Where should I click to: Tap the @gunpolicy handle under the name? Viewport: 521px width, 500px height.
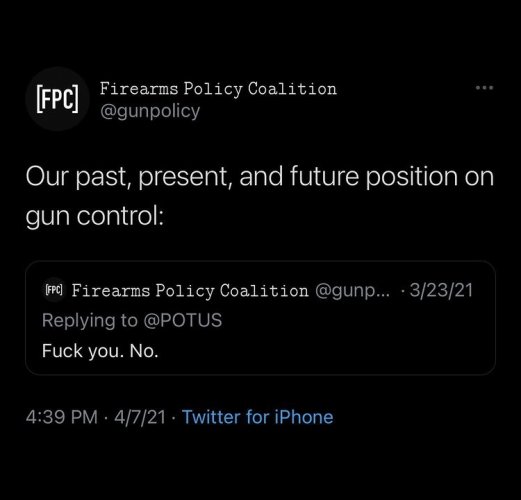[150, 111]
